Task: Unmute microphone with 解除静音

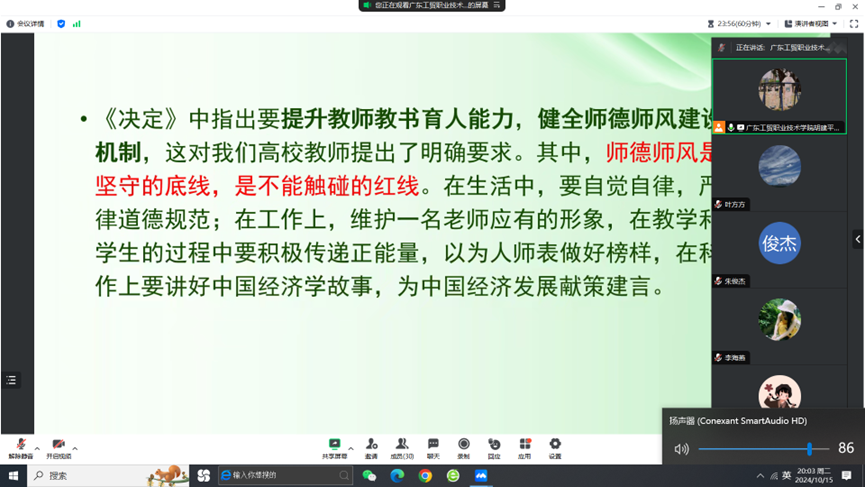Action: (20, 446)
